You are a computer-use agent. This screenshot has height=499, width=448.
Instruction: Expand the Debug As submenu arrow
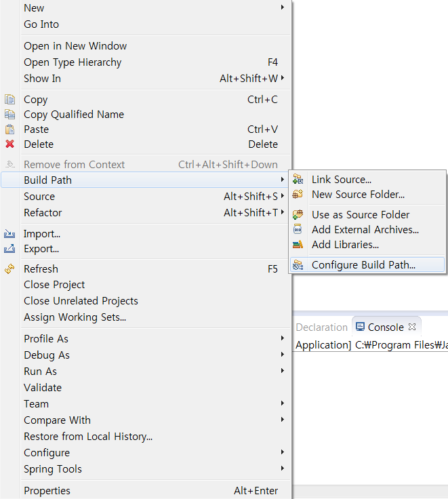282,354
